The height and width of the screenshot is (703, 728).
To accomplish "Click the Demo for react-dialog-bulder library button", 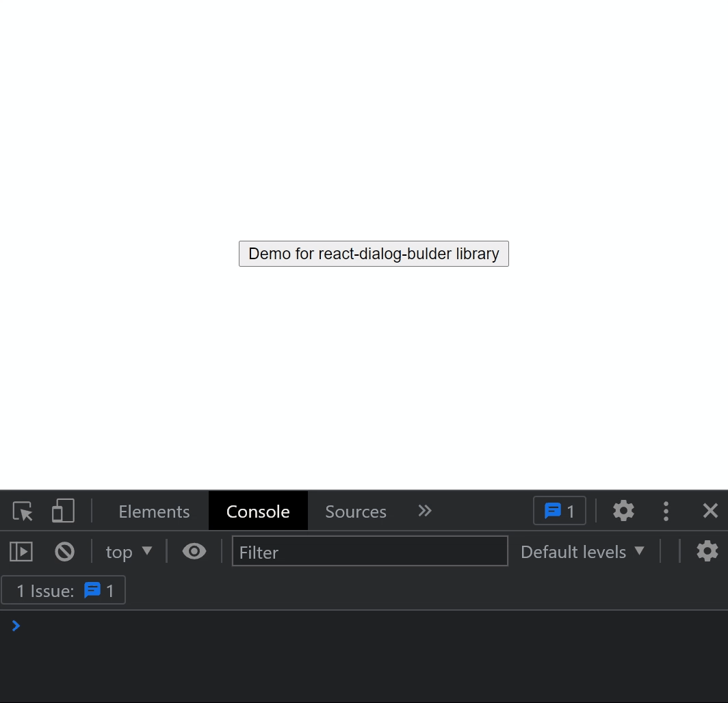I will pos(374,254).
